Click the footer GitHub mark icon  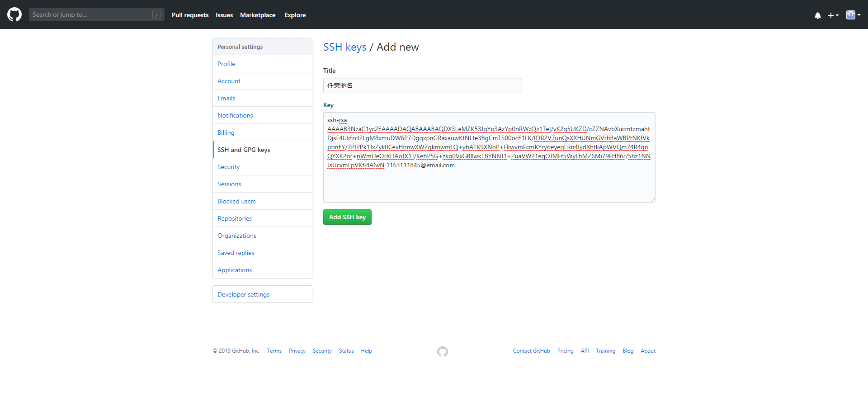(x=443, y=351)
